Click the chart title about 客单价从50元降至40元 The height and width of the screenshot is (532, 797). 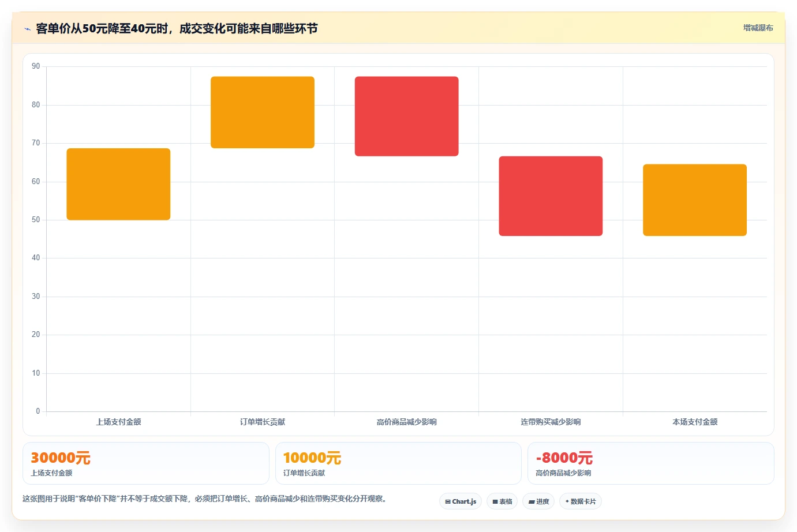(x=177, y=28)
